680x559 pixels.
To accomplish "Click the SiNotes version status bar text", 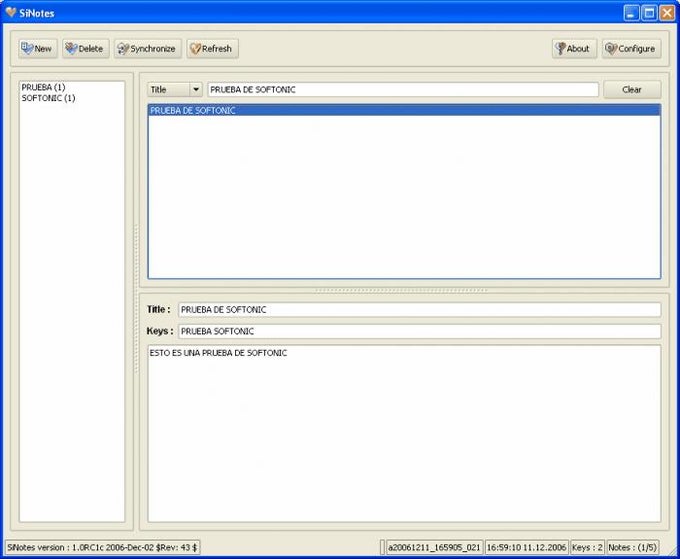I will 102,547.
